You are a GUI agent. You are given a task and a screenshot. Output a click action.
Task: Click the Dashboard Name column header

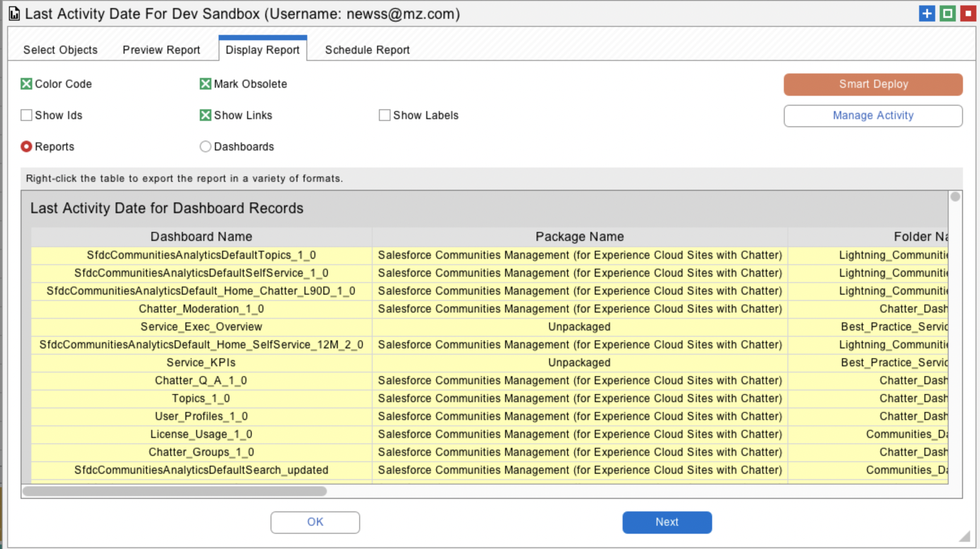click(201, 236)
